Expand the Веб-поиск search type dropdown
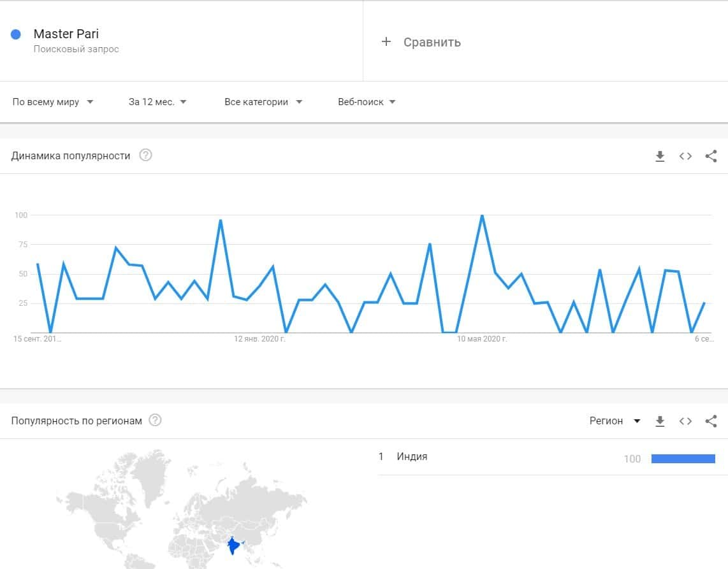 pyautogui.click(x=367, y=102)
